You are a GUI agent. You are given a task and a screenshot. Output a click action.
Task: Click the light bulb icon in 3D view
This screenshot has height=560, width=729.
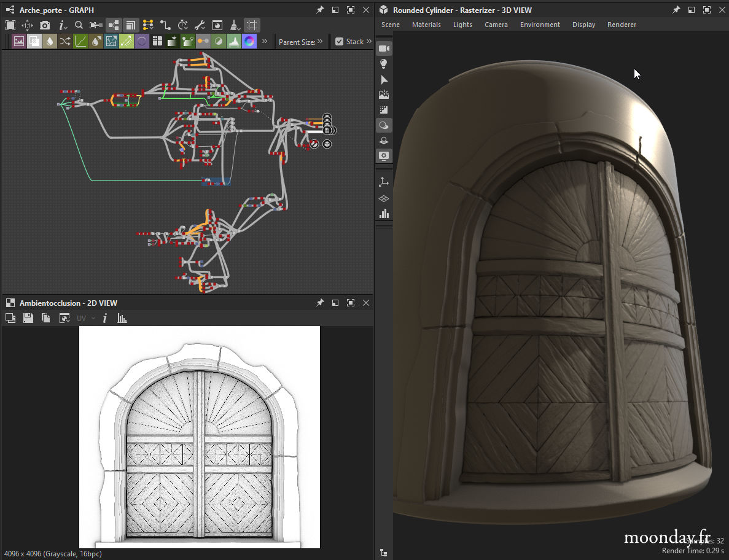tap(384, 64)
